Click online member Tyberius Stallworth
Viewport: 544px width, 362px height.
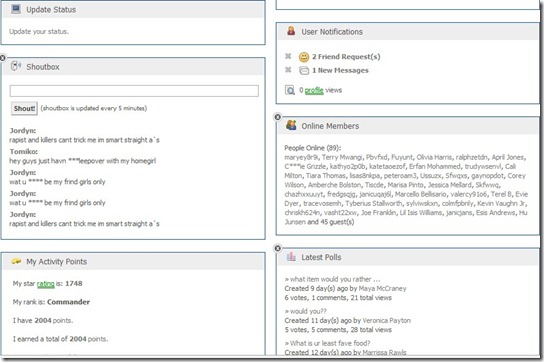coord(374,203)
